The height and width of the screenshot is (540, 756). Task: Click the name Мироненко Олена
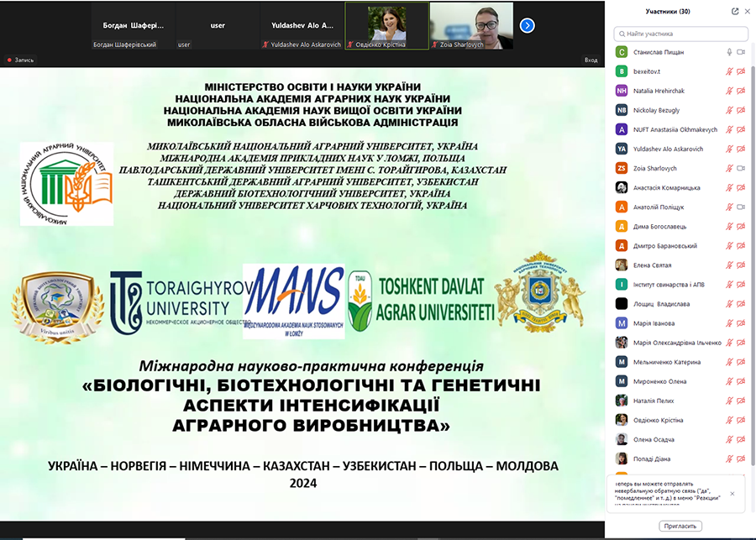tap(659, 381)
